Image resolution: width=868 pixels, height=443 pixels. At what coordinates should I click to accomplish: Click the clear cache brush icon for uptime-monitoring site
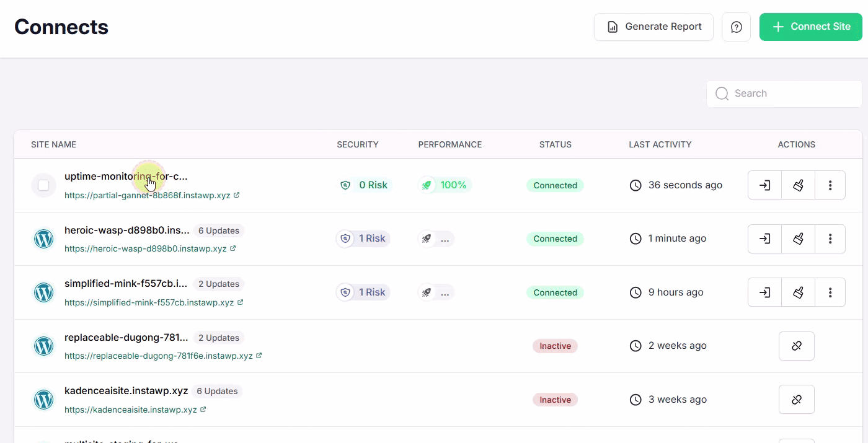click(798, 185)
